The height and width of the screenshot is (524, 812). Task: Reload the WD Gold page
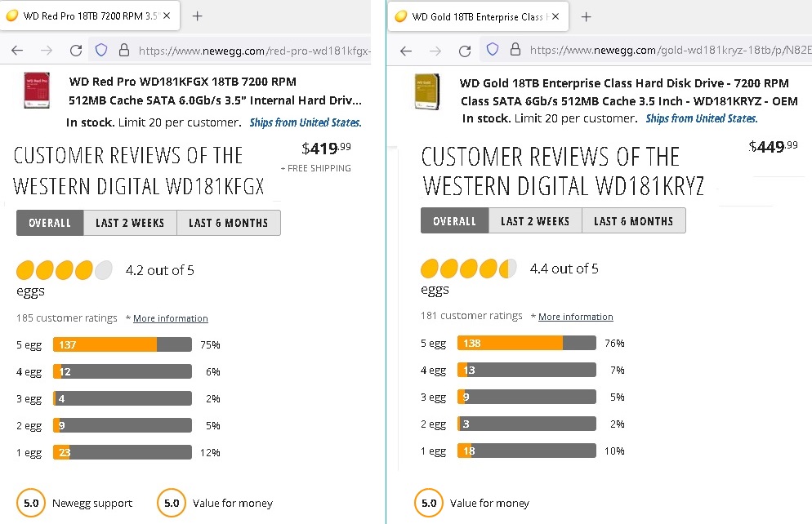465,50
